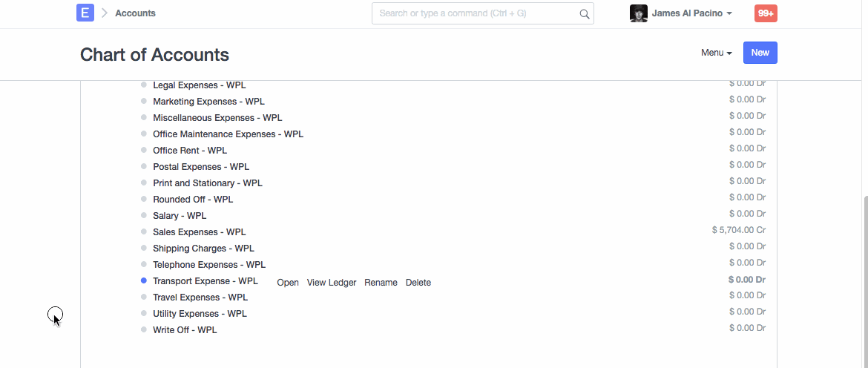Select Marketing Expenses - WPL account
This screenshot has width=868, height=368.
coord(208,102)
